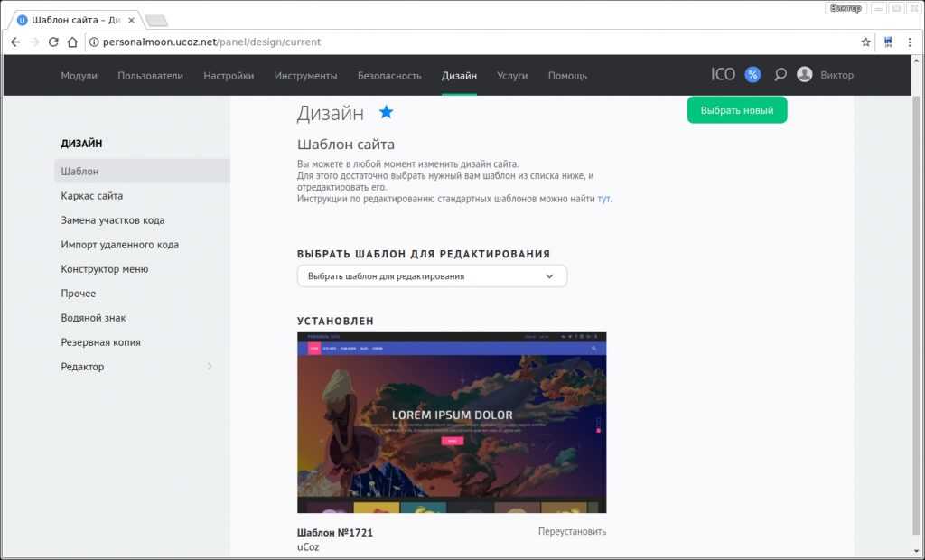Open the Настройки menu
The width and height of the screenshot is (925, 560).
tap(229, 76)
